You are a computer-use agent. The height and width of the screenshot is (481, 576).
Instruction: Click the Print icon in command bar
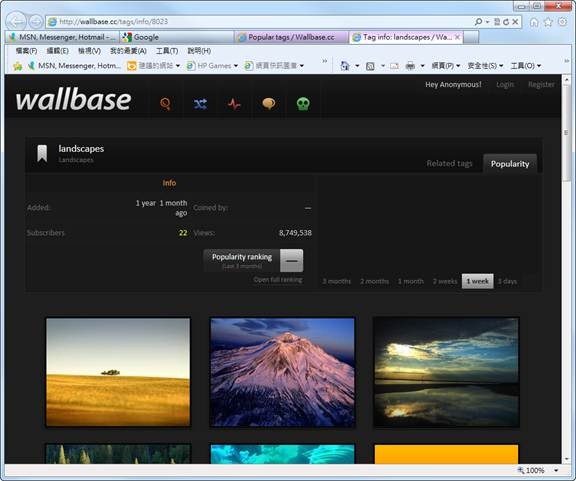click(410, 66)
